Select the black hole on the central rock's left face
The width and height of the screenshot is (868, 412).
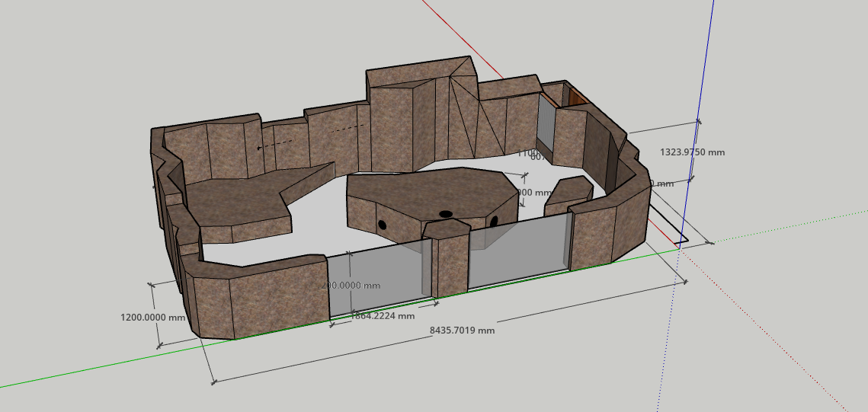[x=382, y=225]
